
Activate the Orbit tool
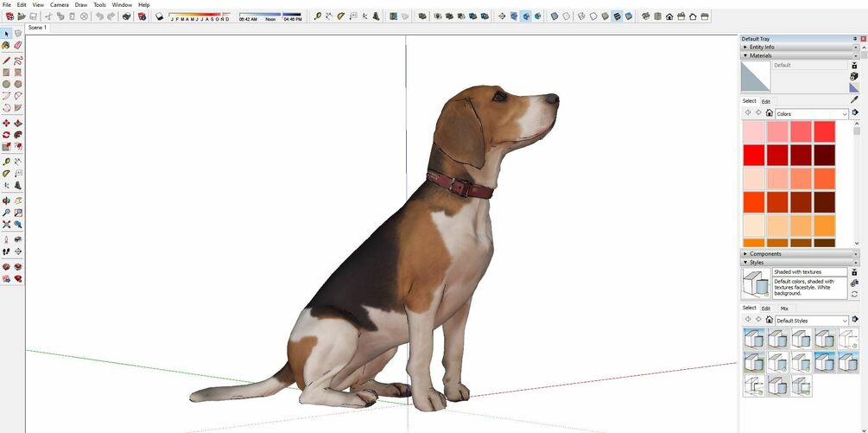pyautogui.click(x=6, y=201)
